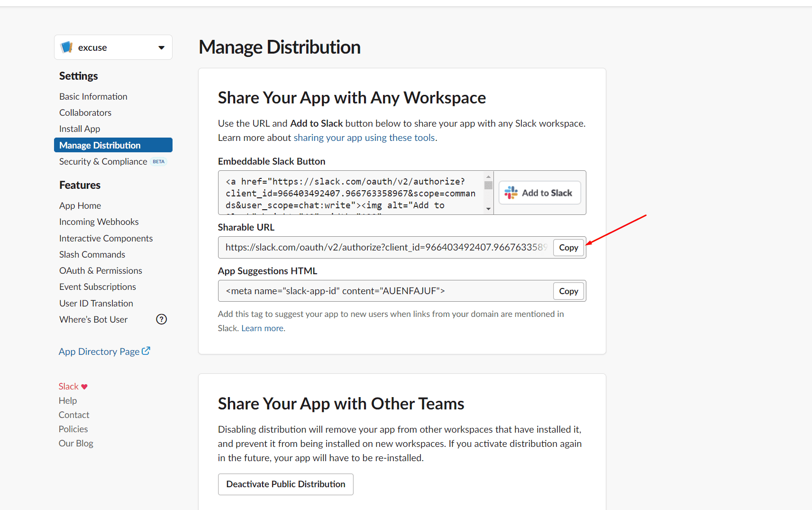
Task: Click the code box scroll down arrow
Action: click(x=489, y=209)
